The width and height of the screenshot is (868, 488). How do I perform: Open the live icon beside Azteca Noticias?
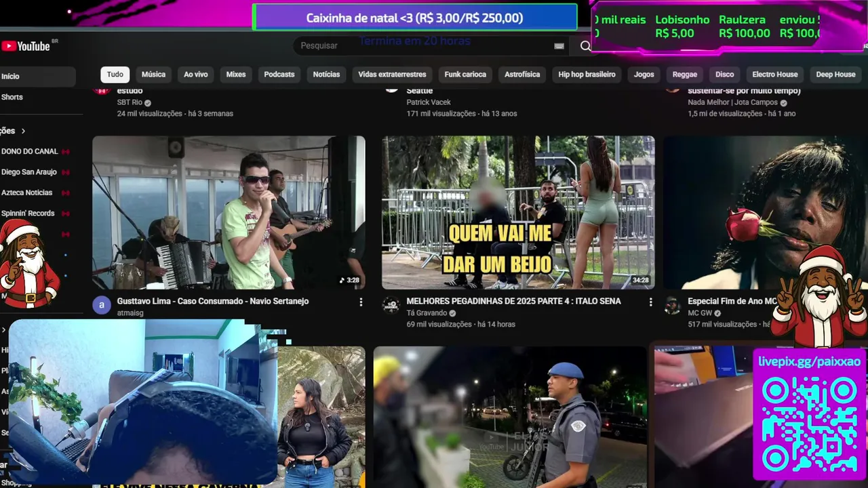[x=66, y=192]
